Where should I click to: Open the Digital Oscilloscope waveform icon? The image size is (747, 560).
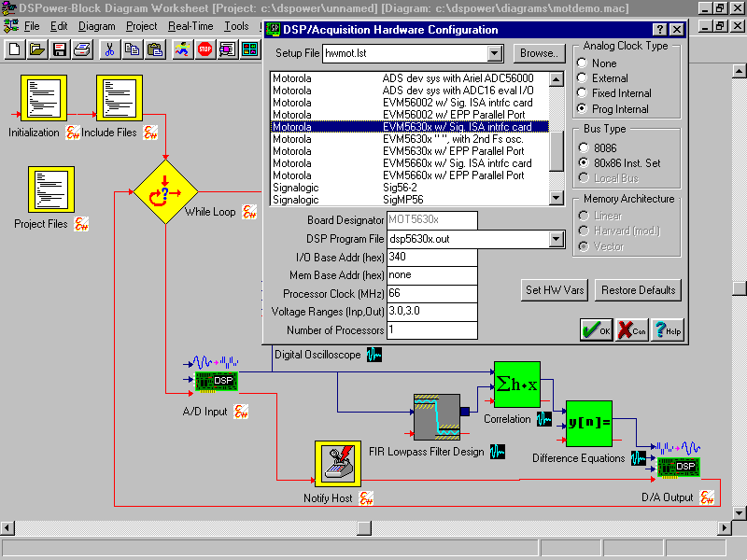(x=374, y=355)
